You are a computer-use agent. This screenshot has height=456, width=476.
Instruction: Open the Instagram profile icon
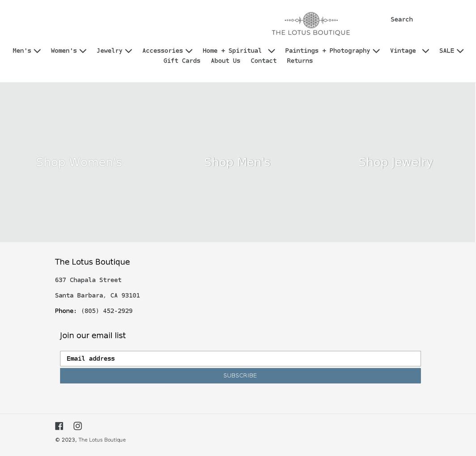(78, 426)
